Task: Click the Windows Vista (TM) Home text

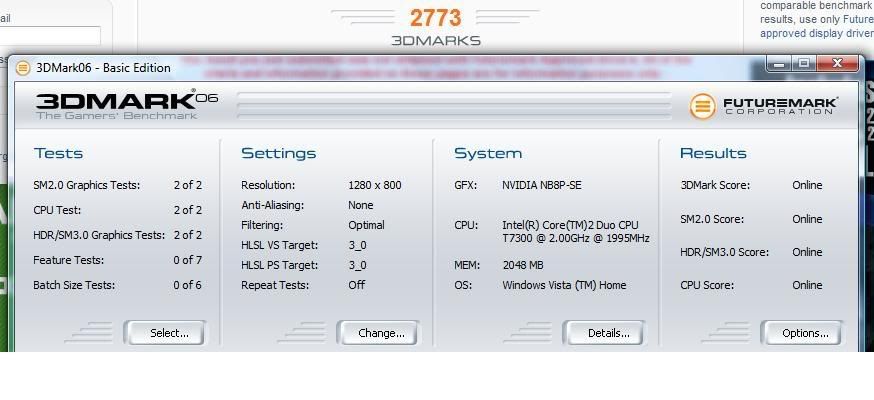Action: click(564, 285)
